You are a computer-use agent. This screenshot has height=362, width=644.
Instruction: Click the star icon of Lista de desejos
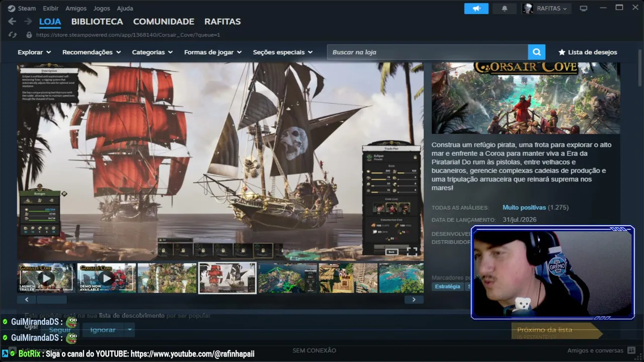(562, 52)
